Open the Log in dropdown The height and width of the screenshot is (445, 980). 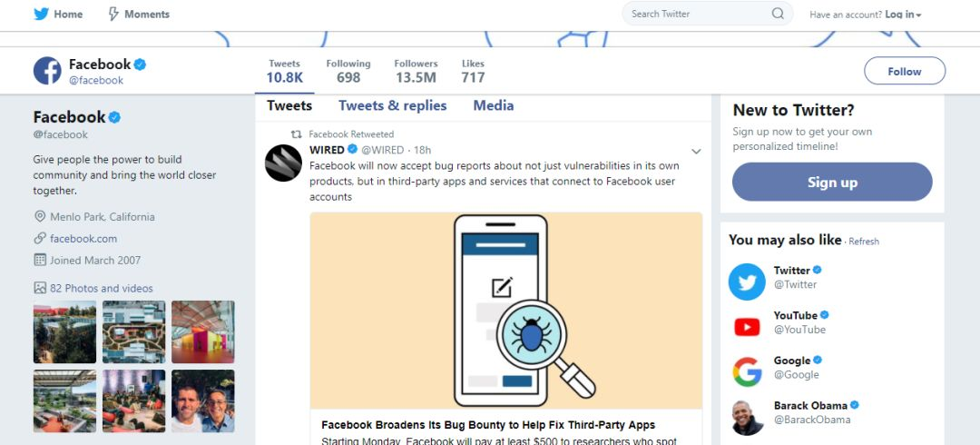coord(903,15)
